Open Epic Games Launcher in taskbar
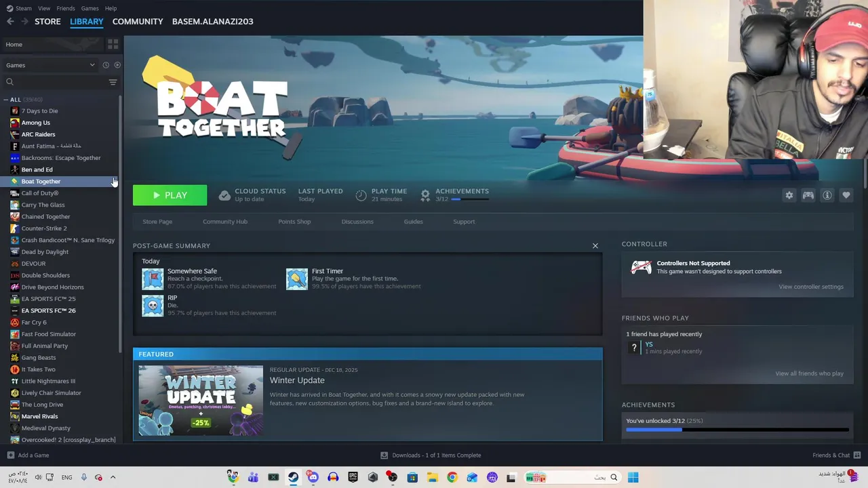The height and width of the screenshot is (488, 868). (x=353, y=477)
